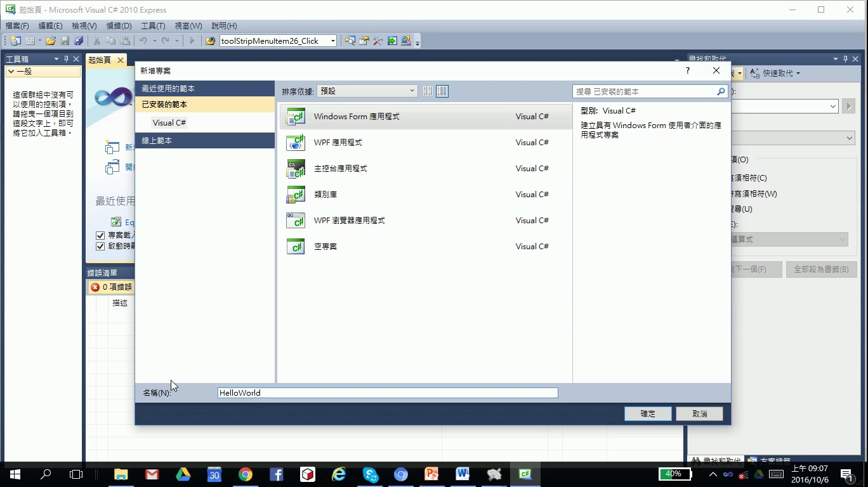Open the 視窗(W) menu

tap(188, 26)
